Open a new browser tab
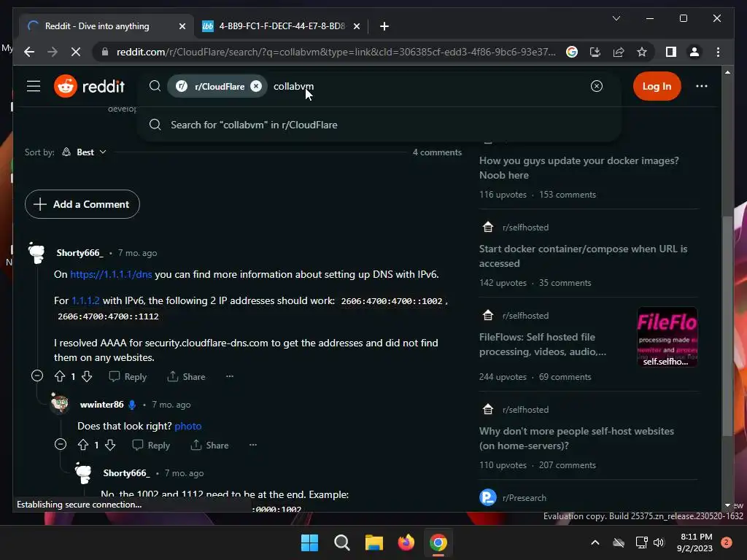 [x=384, y=27]
